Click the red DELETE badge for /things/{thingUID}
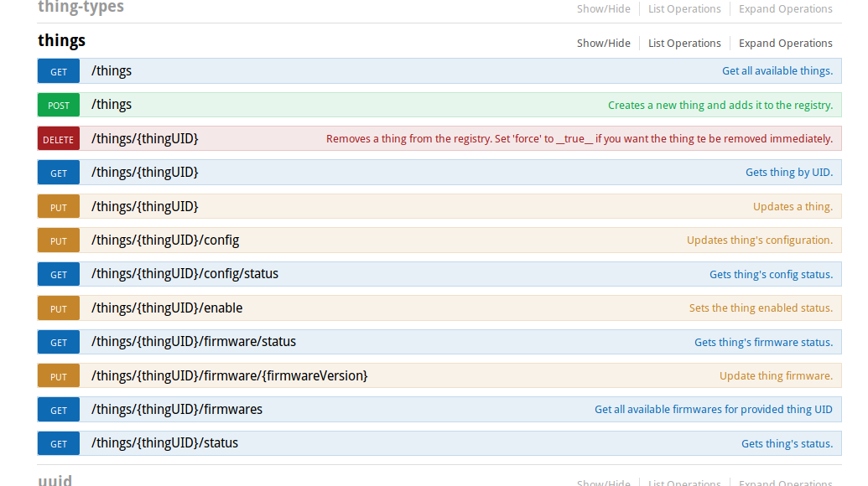The height and width of the screenshot is (486, 868). pos(59,139)
